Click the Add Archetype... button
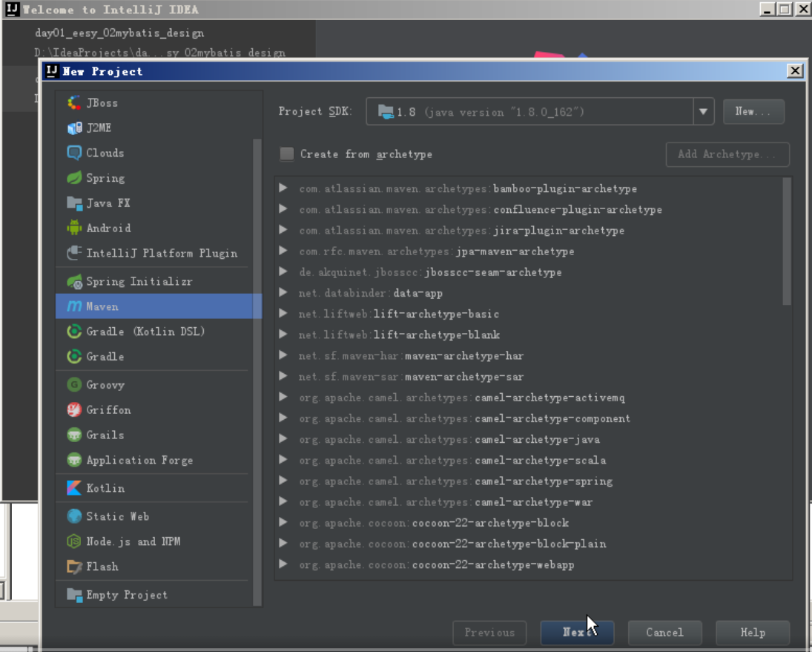 click(x=727, y=154)
